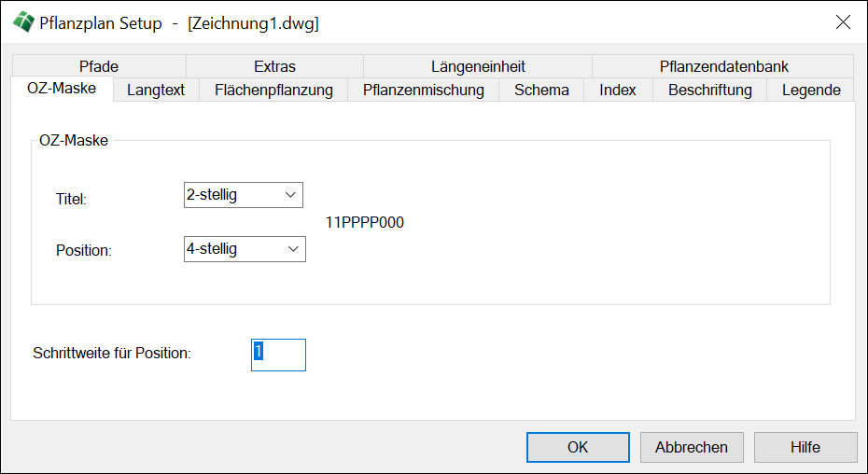Open the Extras tab
Image resolution: width=868 pixels, height=474 pixels.
[x=274, y=66]
